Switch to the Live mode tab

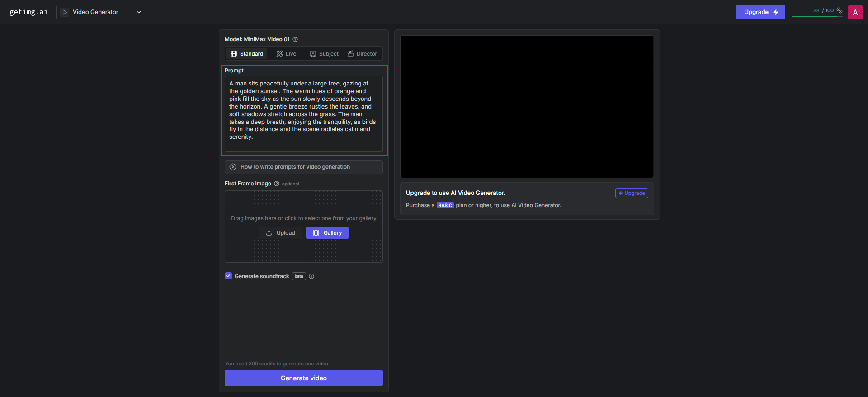click(286, 54)
